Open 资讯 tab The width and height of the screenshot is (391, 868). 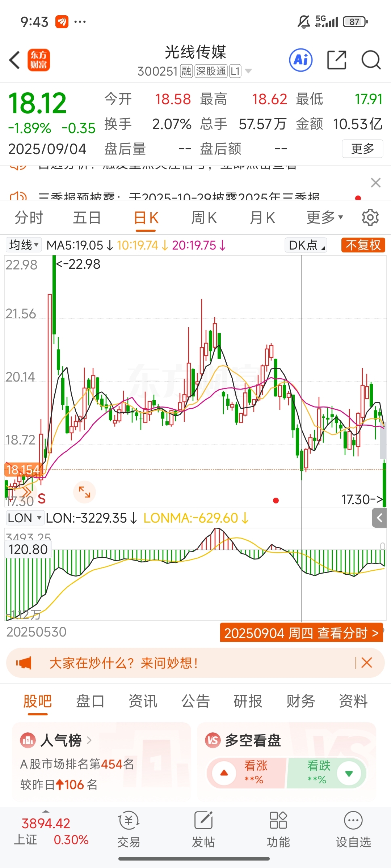(x=143, y=701)
